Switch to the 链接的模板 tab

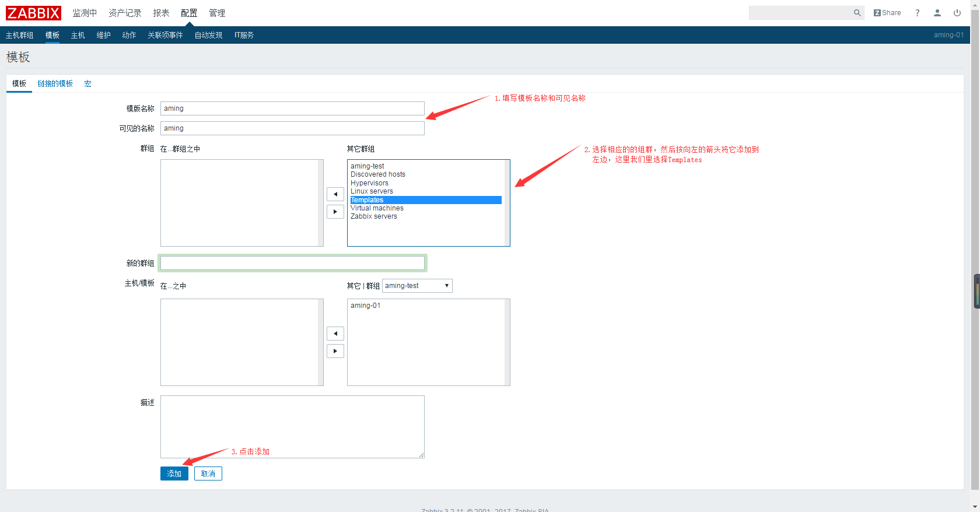55,83
